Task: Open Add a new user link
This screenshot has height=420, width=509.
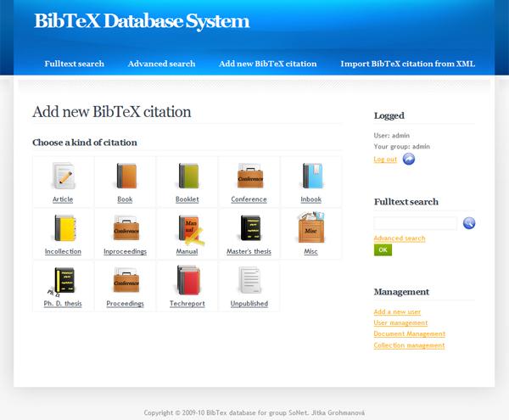Action: tap(397, 312)
